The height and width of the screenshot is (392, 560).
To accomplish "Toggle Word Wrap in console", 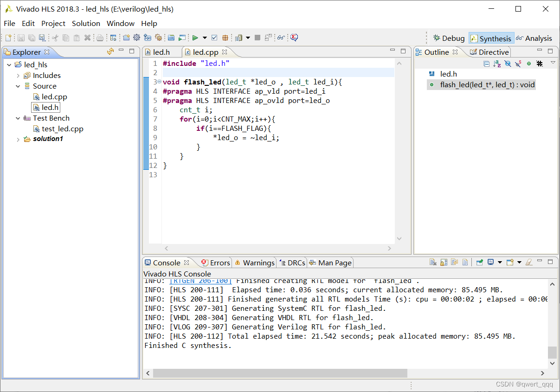I will pyautogui.click(x=454, y=263).
